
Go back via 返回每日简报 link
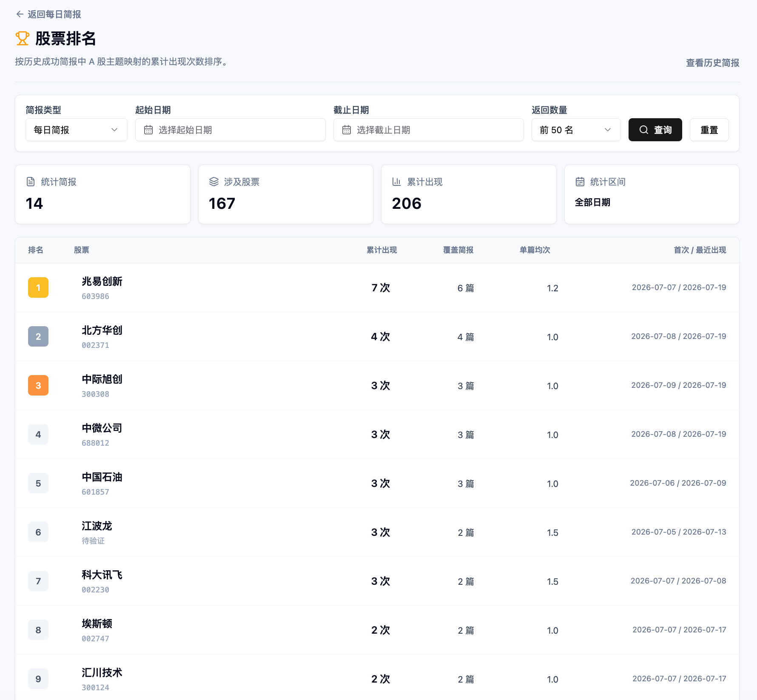coord(48,14)
